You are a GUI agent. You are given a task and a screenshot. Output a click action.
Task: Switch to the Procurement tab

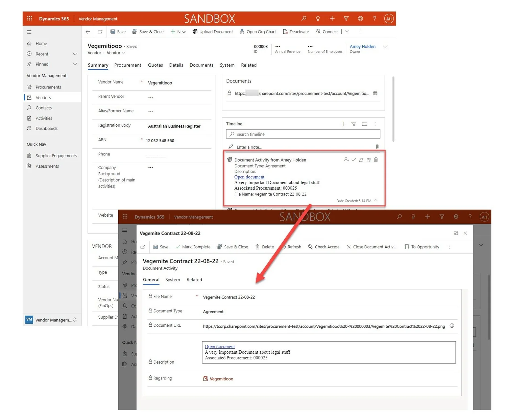tap(128, 65)
